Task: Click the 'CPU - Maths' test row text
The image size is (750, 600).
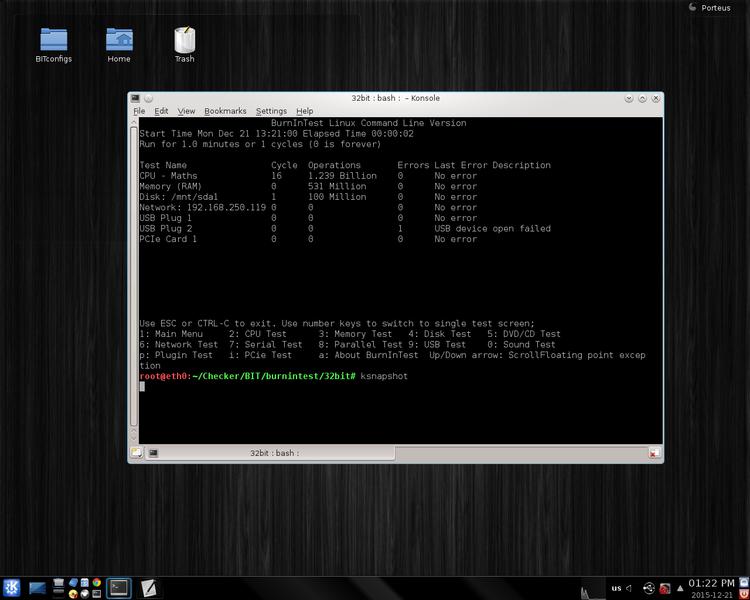Action: (168, 176)
